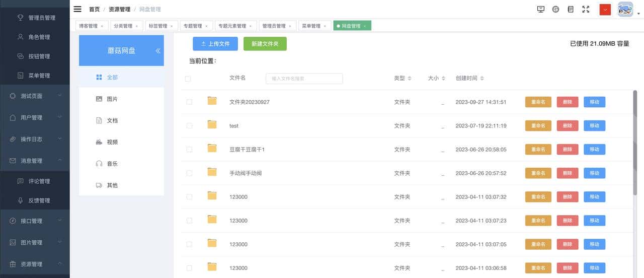
Task: Check the 手动阀手动阀 row checkbox
Action: (189, 173)
